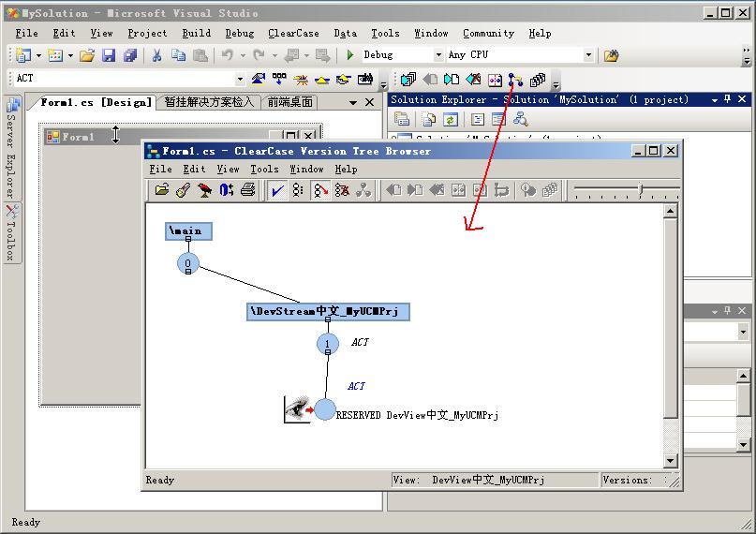756x534 pixels.
Task: Click the Version Tree icon in ClearCase toolbar
Action: [x=515, y=79]
